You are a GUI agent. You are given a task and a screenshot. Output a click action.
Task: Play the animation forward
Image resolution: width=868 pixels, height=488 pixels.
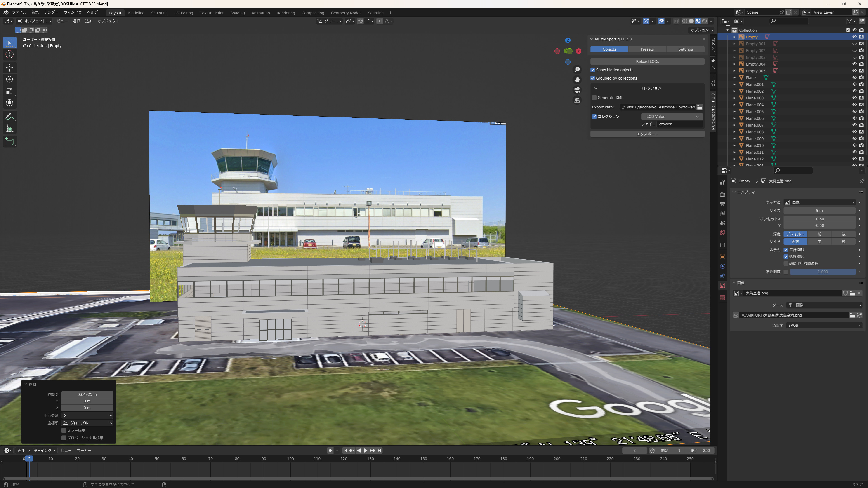366,451
